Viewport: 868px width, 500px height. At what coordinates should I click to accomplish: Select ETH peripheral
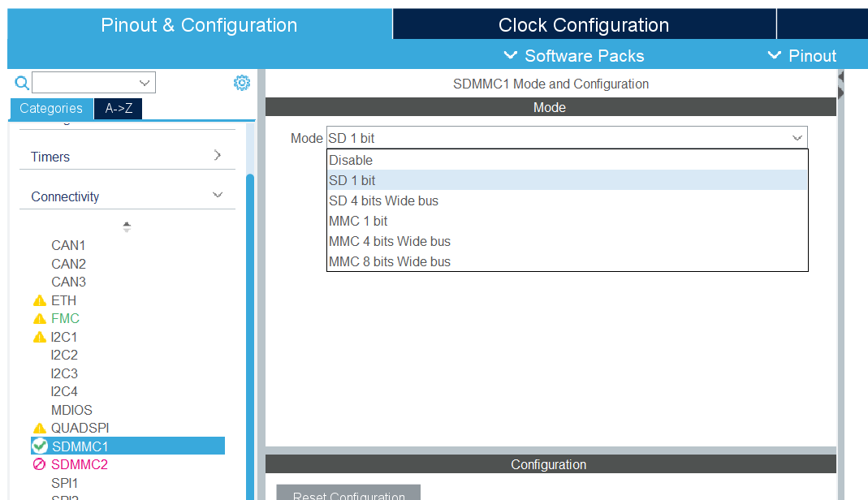point(63,301)
